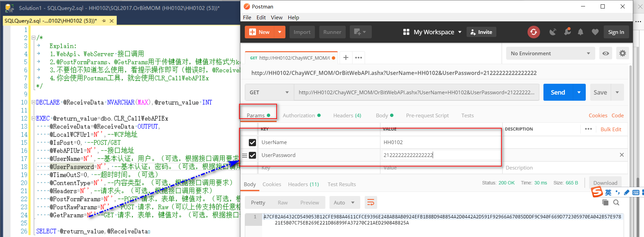Copy response body to clipboard

tap(605, 202)
